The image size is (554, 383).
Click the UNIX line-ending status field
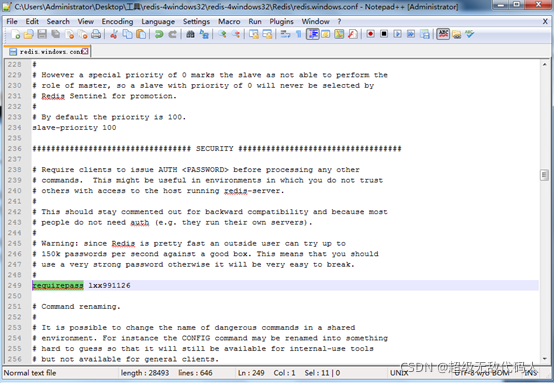click(x=399, y=373)
